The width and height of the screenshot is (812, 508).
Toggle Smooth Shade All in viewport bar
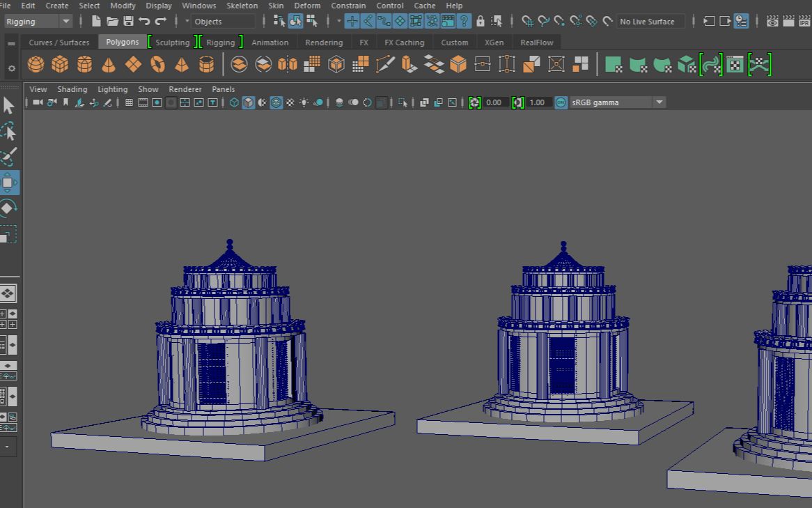coord(248,102)
